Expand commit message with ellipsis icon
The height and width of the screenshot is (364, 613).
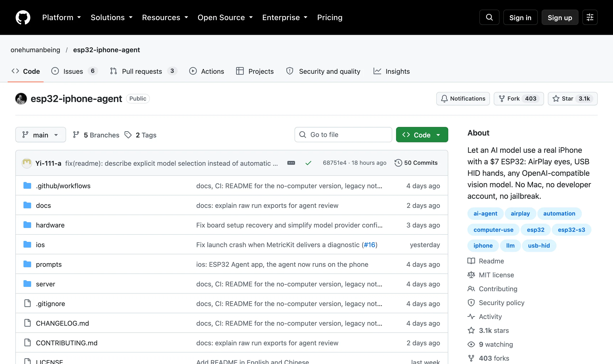point(291,163)
